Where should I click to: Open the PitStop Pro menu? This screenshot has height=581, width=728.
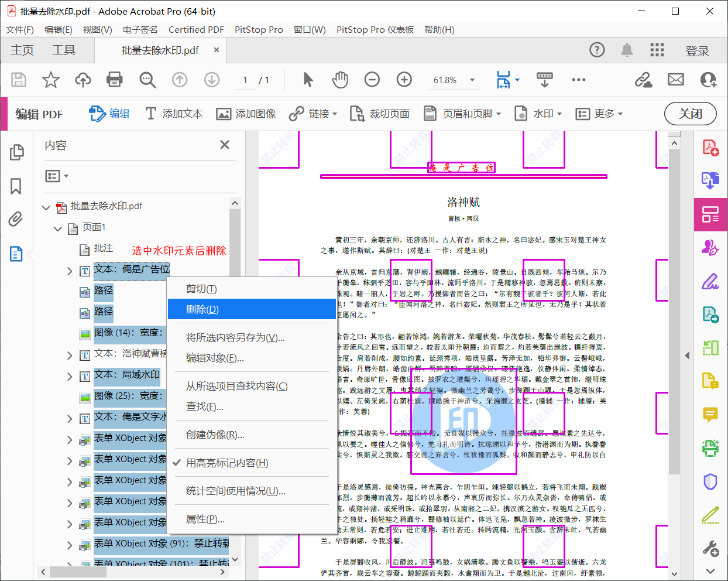click(259, 29)
